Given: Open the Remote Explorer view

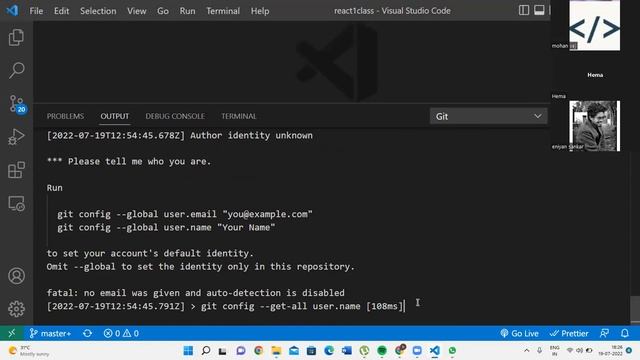Looking at the screenshot, I should coord(16,203).
